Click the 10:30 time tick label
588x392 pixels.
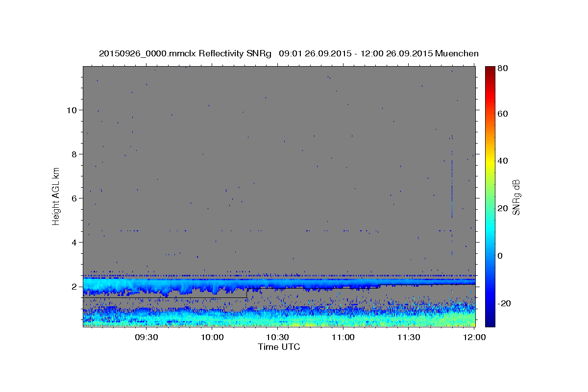[x=278, y=338]
